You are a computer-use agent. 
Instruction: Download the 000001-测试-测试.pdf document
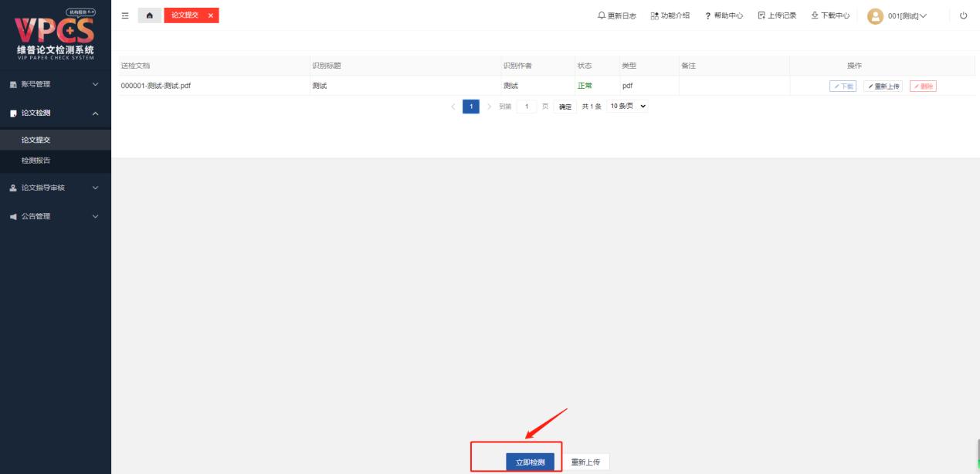(843, 86)
